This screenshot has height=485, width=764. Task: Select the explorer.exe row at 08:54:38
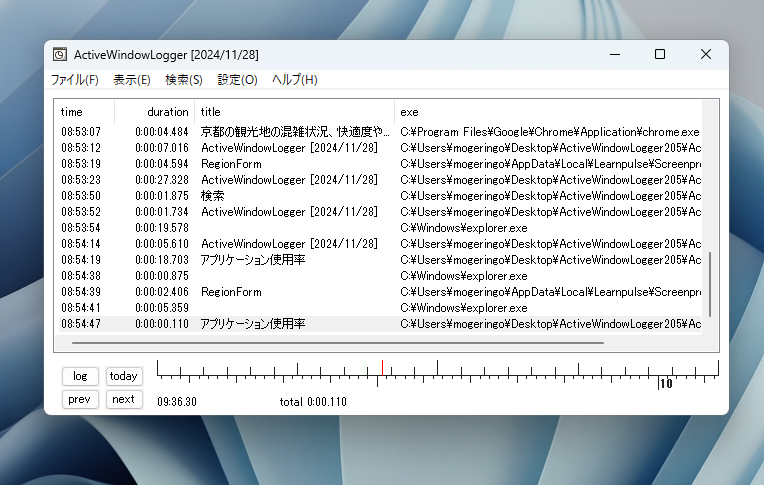pyautogui.click(x=380, y=276)
